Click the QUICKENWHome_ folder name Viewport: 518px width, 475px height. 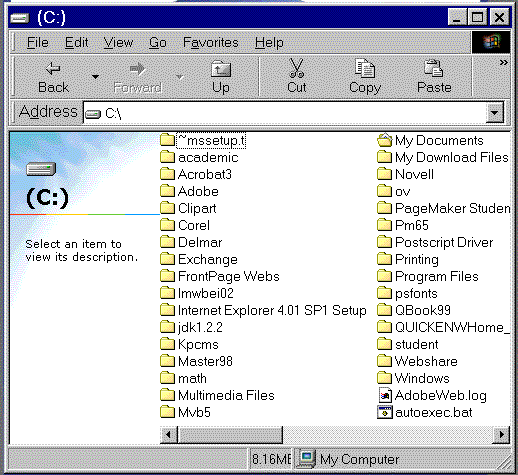[x=452, y=327]
